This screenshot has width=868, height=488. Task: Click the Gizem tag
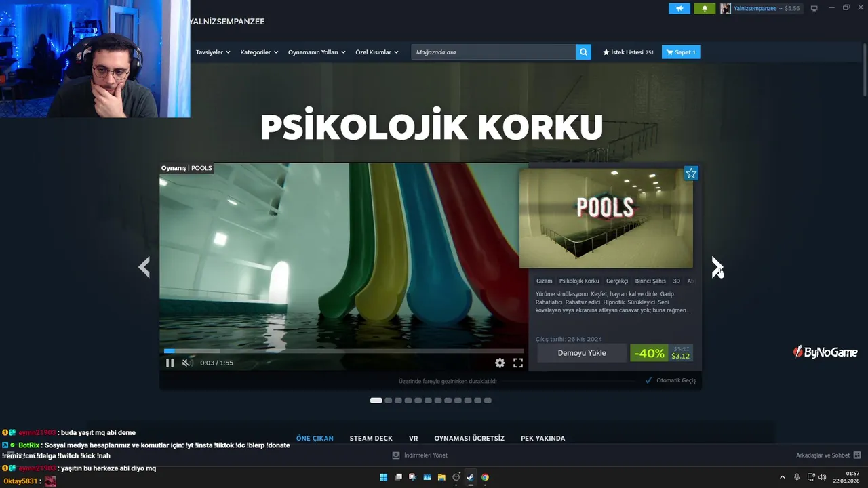[x=545, y=281]
